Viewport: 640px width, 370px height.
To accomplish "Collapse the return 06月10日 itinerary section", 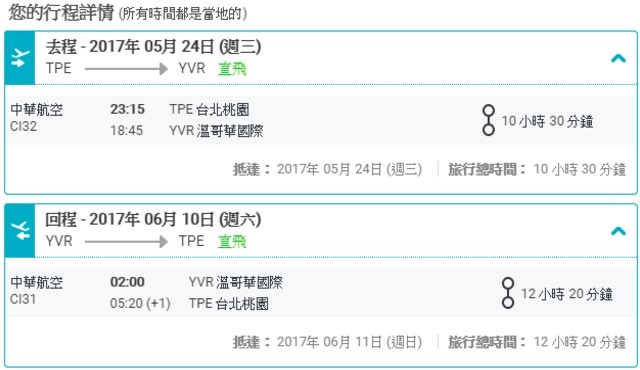I will [x=618, y=231].
